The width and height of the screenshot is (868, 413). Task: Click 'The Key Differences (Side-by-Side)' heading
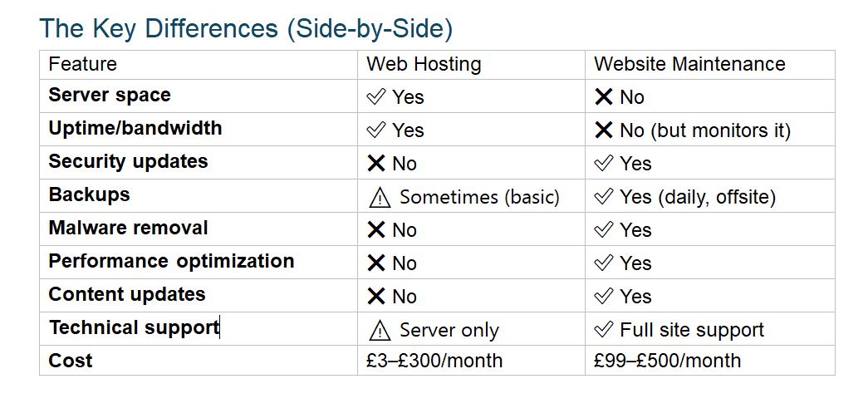(x=246, y=28)
